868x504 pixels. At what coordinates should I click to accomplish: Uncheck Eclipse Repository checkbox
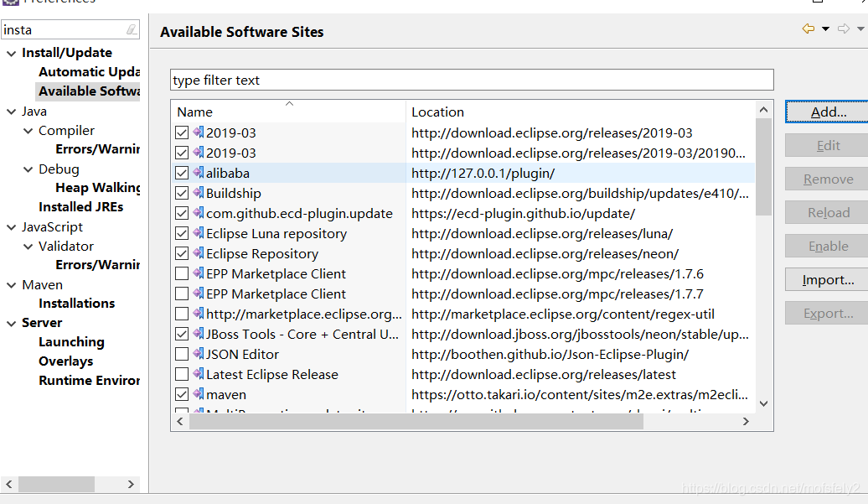click(x=182, y=253)
